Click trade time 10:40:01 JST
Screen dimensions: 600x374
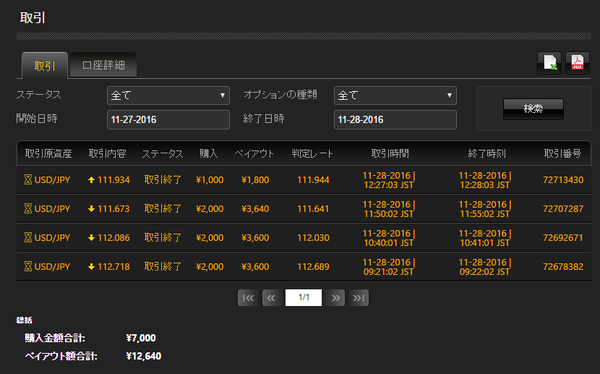[x=389, y=243]
